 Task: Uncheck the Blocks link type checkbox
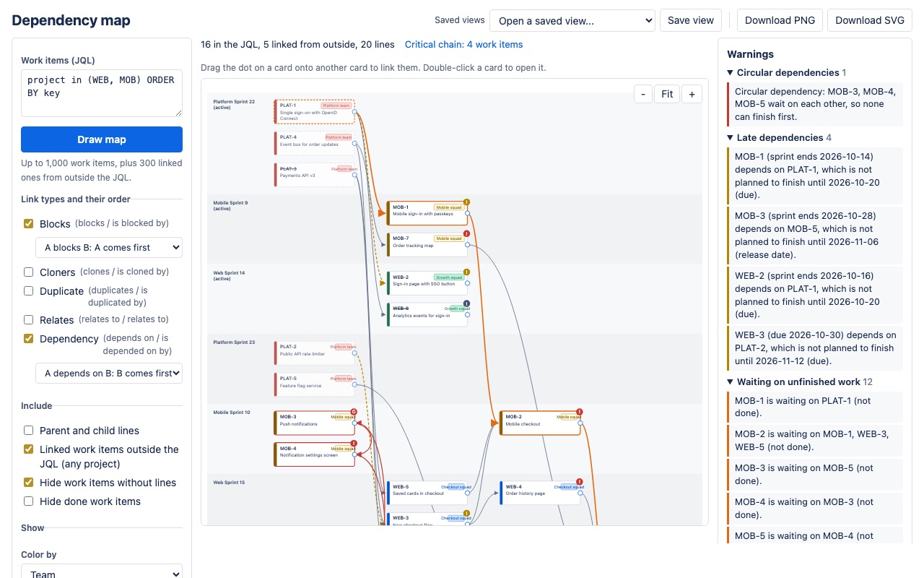coord(29,224)
